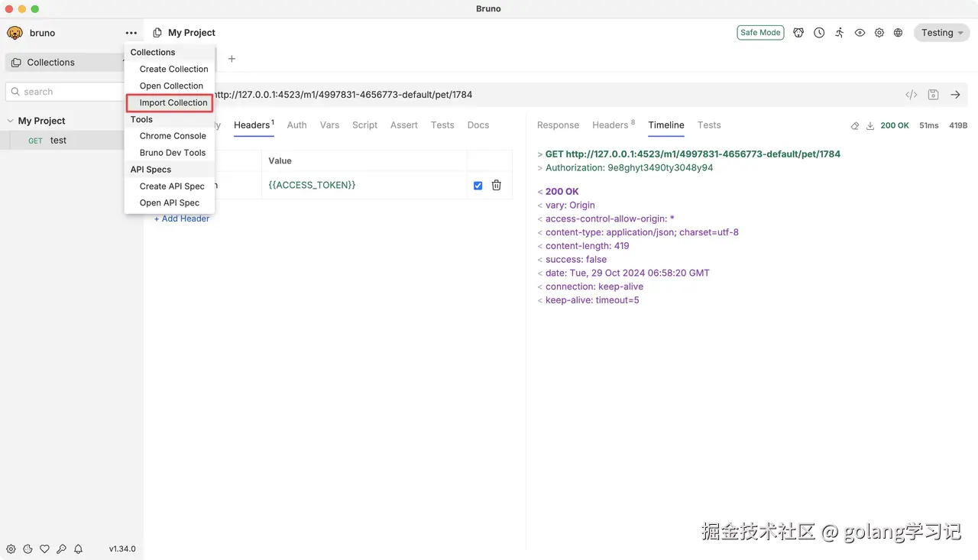Collapse the My Project tree

point(11,121)
